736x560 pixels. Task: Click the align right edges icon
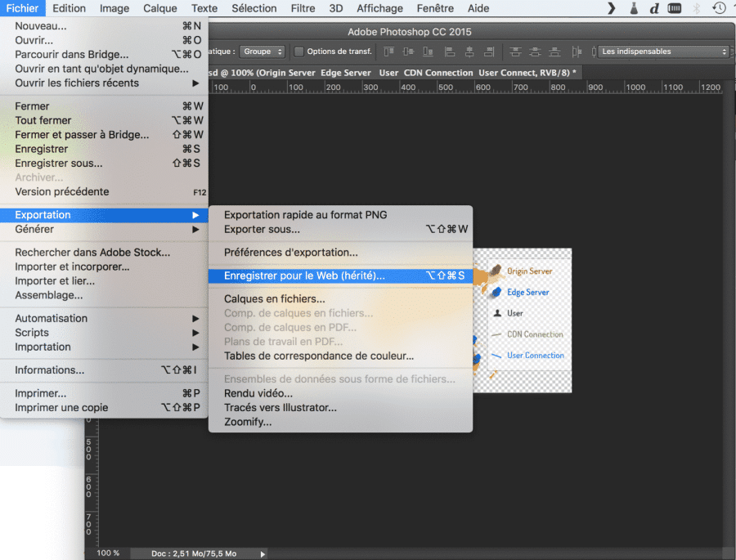pyautogui.click(x=488, y=52)
